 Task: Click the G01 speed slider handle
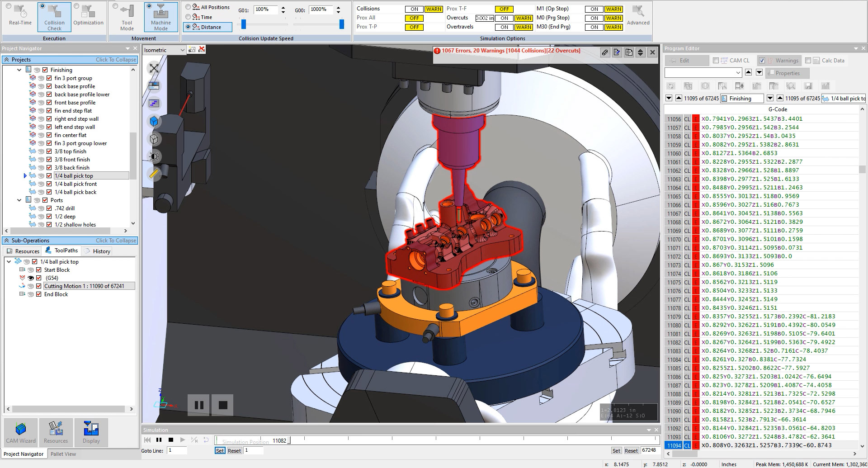(244, 24)
